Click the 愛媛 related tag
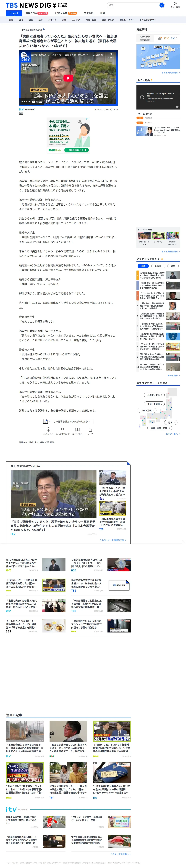Viewport: 186px width, 868px height. 31,442
